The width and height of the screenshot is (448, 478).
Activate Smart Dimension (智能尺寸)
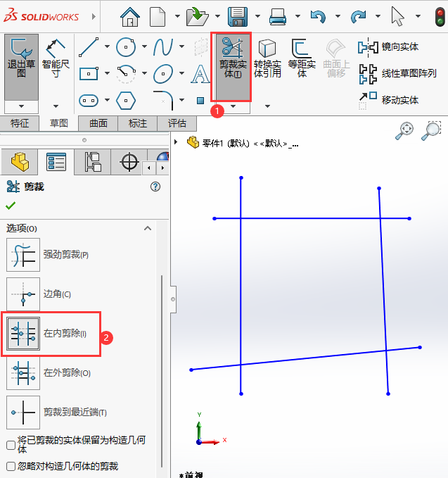point(56,58)
